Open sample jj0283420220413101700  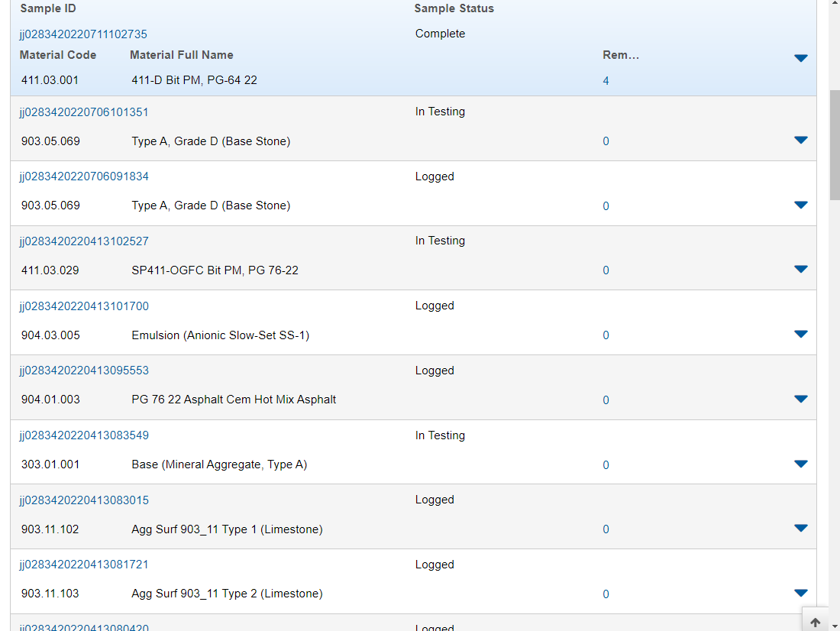83,306
